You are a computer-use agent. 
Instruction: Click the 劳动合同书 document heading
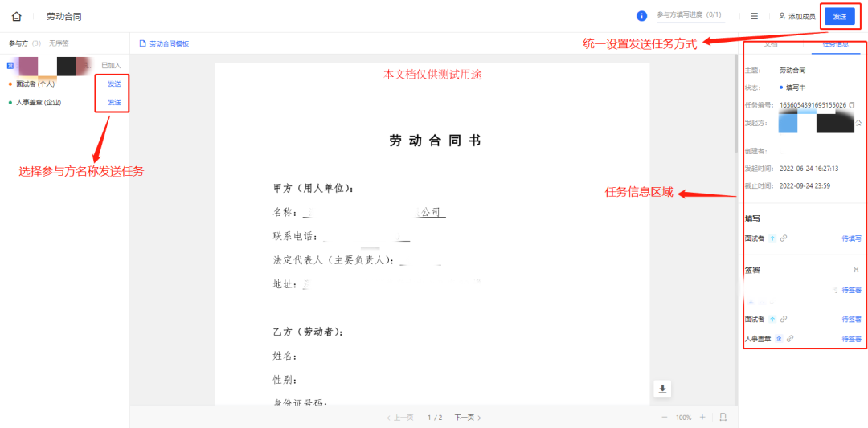[435, 141]
